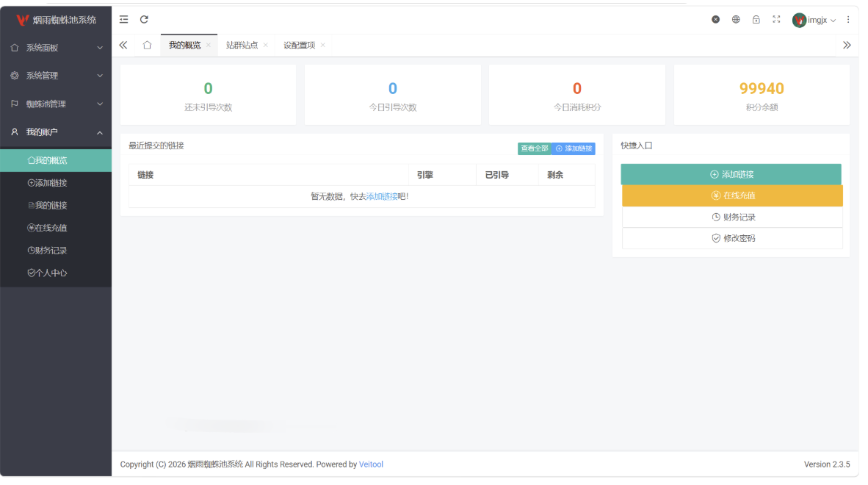868x485 pixels.
Task: Open the tab options double-right arrow
Action: [847, 46]
